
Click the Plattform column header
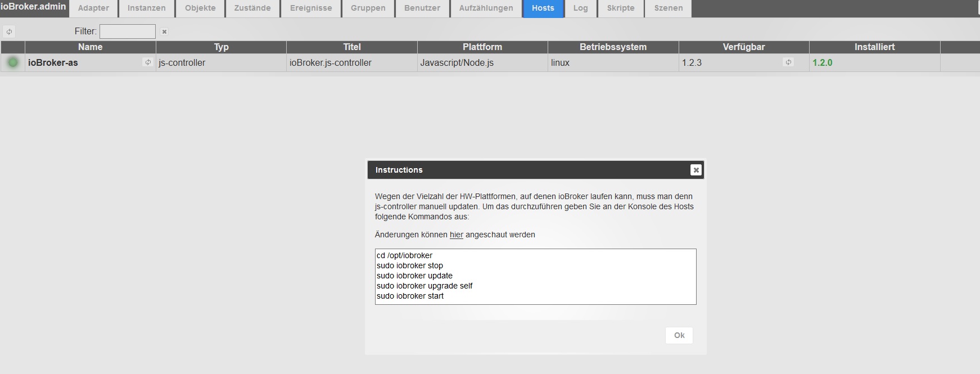(x=482, y=47)
